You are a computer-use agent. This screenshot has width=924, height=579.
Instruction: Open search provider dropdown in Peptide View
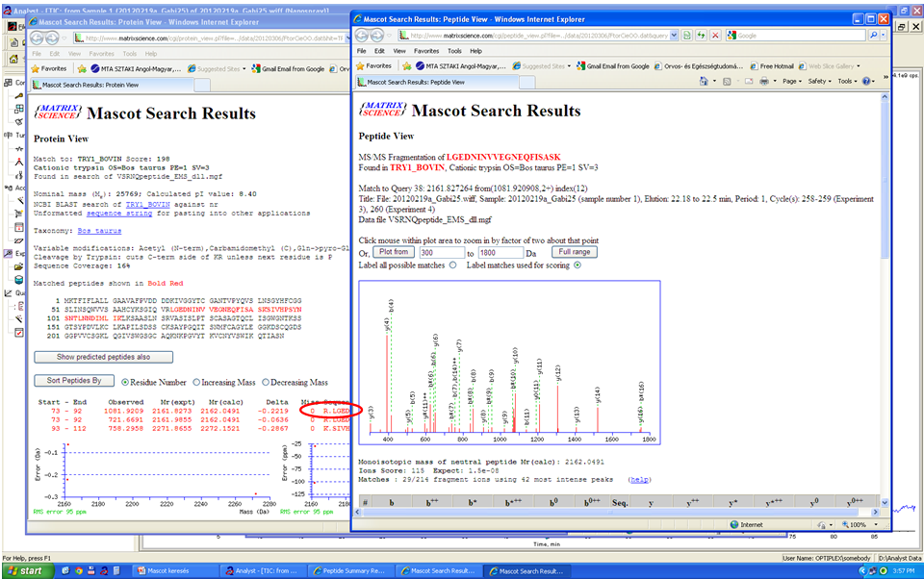pyautogui.click(x=883, y=36)
